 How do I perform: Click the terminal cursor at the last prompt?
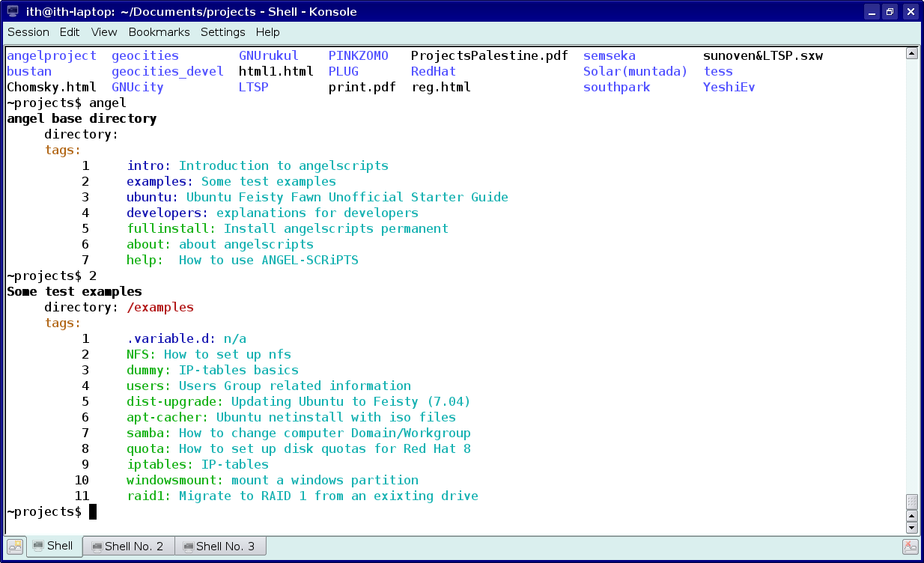point(93,511)
